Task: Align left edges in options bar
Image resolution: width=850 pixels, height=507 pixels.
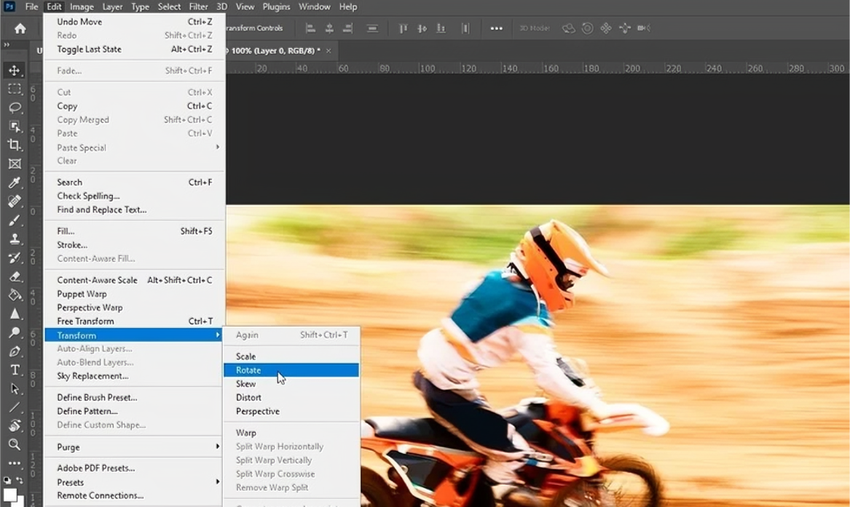Action: 311,28
